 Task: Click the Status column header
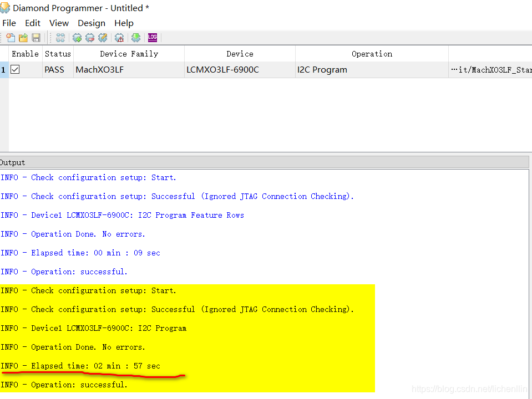(58, 54)
